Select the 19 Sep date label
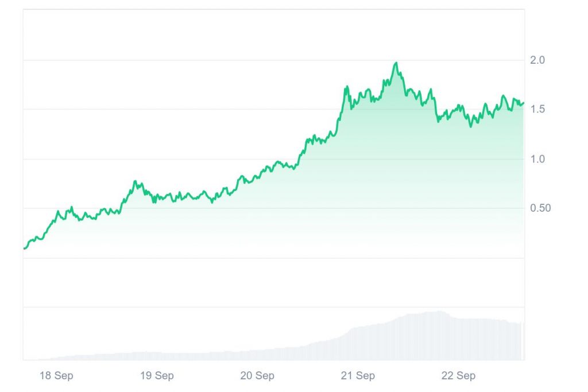This screenshot has width=588, height=392. click(156, 376)
